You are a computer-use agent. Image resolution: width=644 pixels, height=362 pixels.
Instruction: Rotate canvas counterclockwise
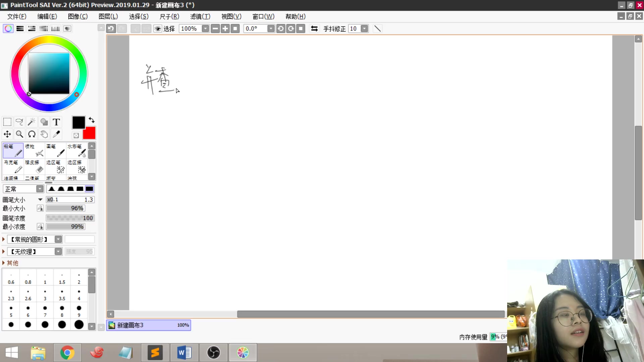(281, 29)
